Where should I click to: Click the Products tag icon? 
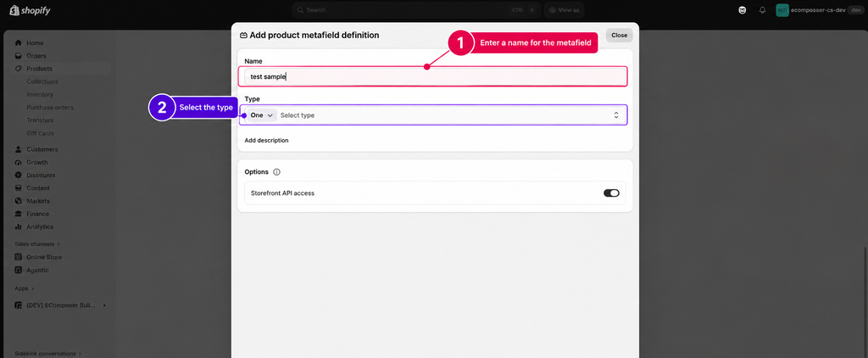[19, 69]
